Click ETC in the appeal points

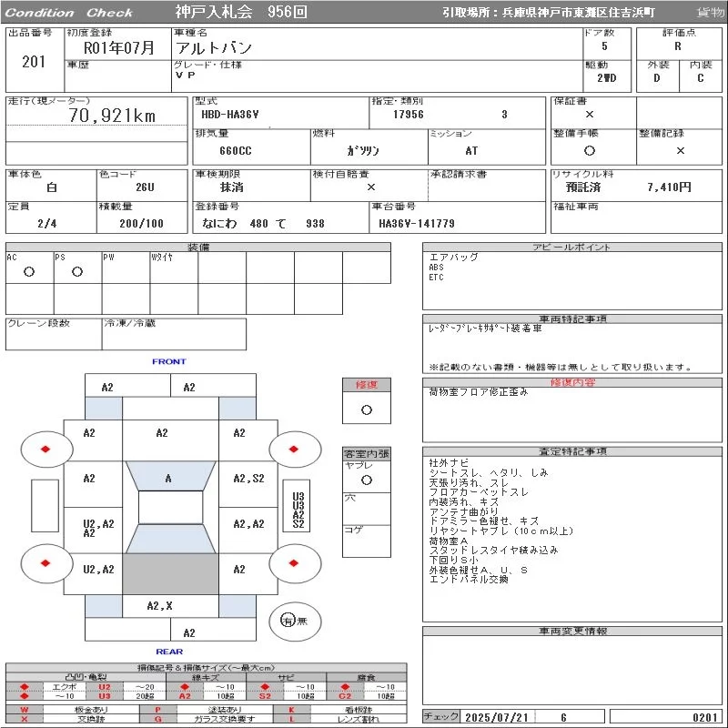click(x=436, y=278)
